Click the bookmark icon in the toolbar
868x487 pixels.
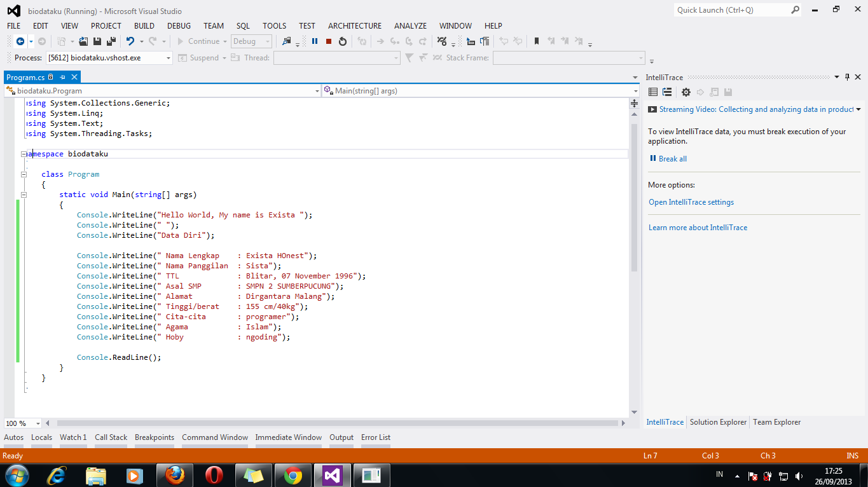tap(537, 41)
